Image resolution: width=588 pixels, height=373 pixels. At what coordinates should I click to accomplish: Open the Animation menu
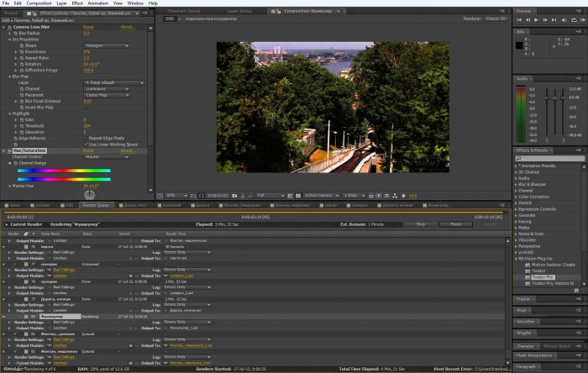click(x=98, y=3)
